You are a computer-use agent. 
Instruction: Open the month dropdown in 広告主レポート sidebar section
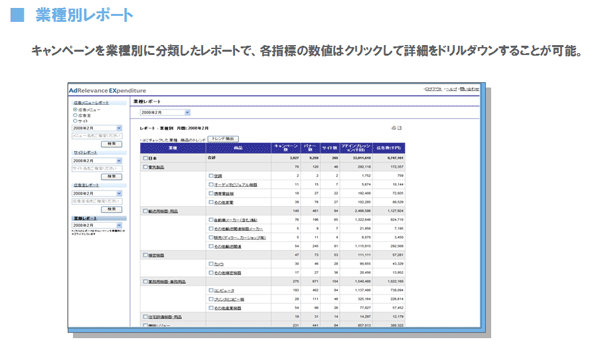(97, 194)
